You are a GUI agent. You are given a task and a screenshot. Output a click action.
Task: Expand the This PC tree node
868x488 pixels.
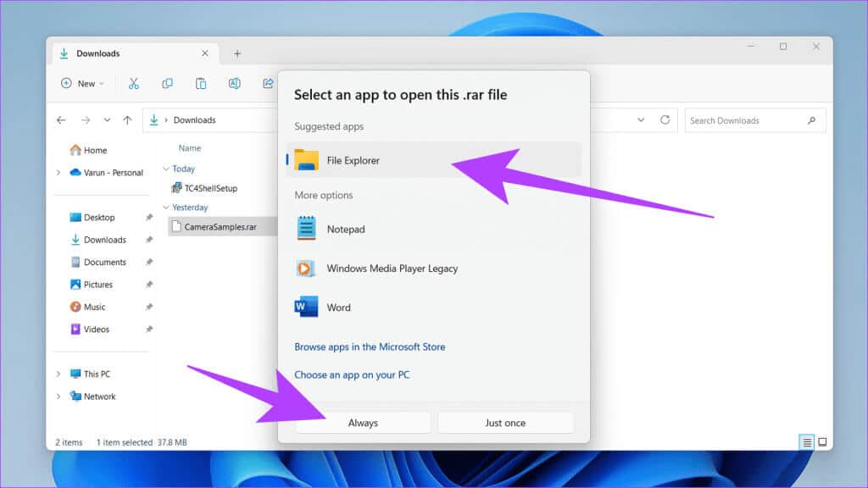[58, 374]
